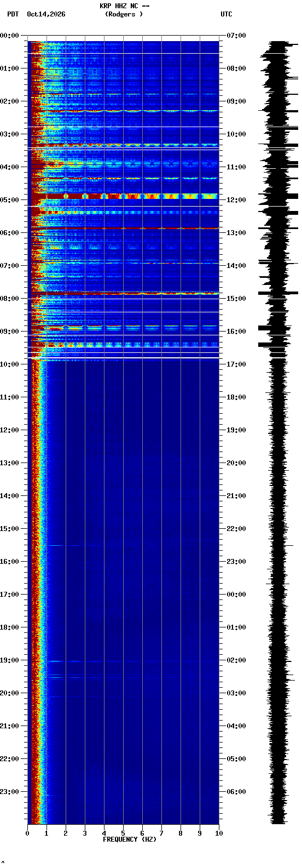Click the 'PDT' timezone header

coord(13,14)
